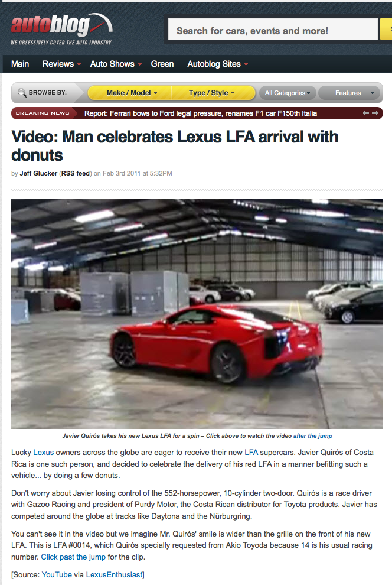Open the Ferrari breaking news headline
This screenshot has width=392, height=585.
pos(201,113)
